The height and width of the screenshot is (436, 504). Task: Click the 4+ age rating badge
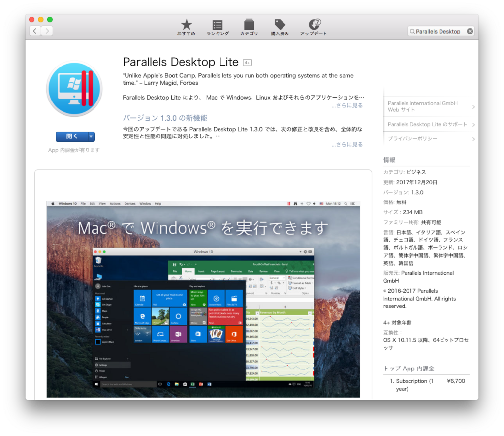click(247, 63)
